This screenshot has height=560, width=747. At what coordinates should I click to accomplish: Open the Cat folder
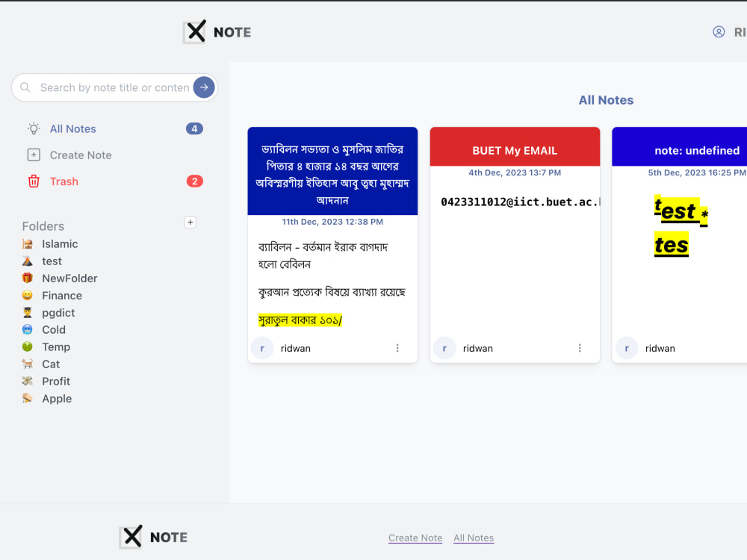tap(51, 364)
